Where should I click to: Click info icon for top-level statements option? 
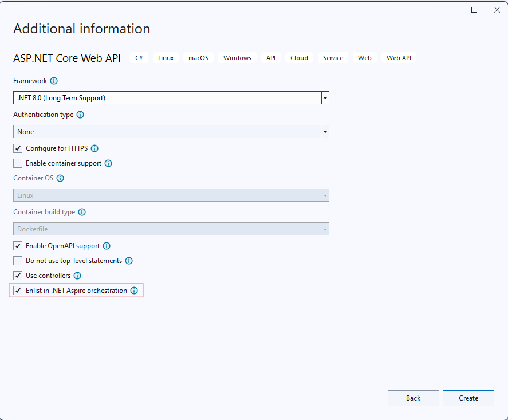click(129, 261)
